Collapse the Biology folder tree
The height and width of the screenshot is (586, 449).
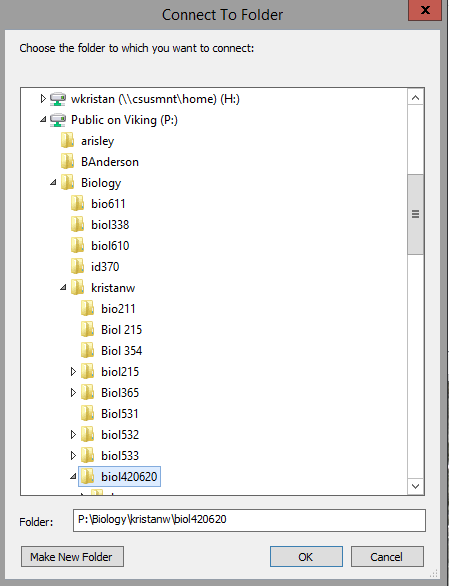click(x=53, y=183)
